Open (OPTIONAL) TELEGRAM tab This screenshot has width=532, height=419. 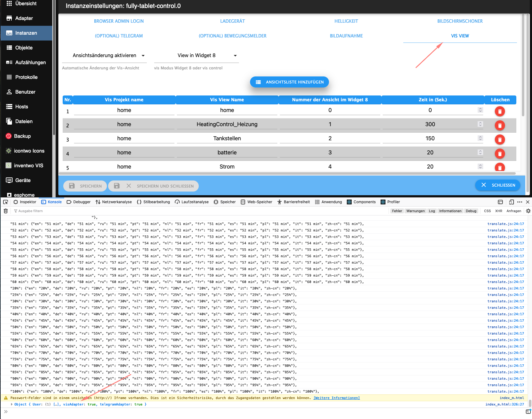click(x=119, y=36)
